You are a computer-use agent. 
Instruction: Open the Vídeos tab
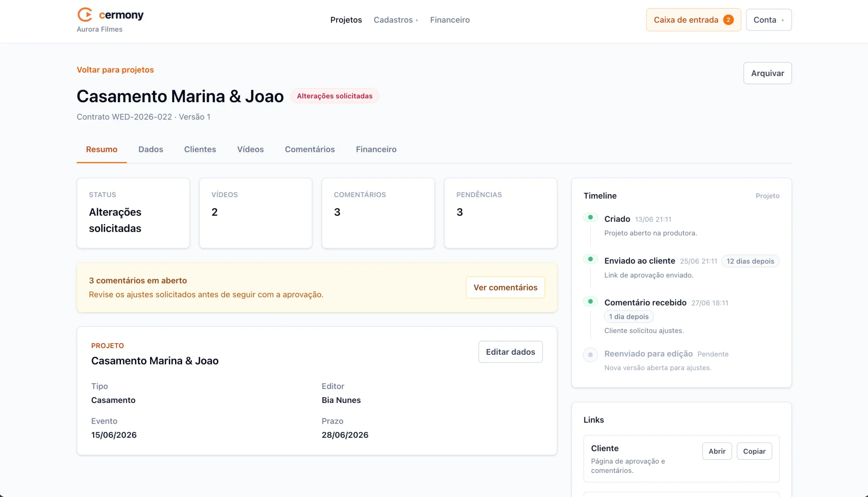(x=250, y=149)
